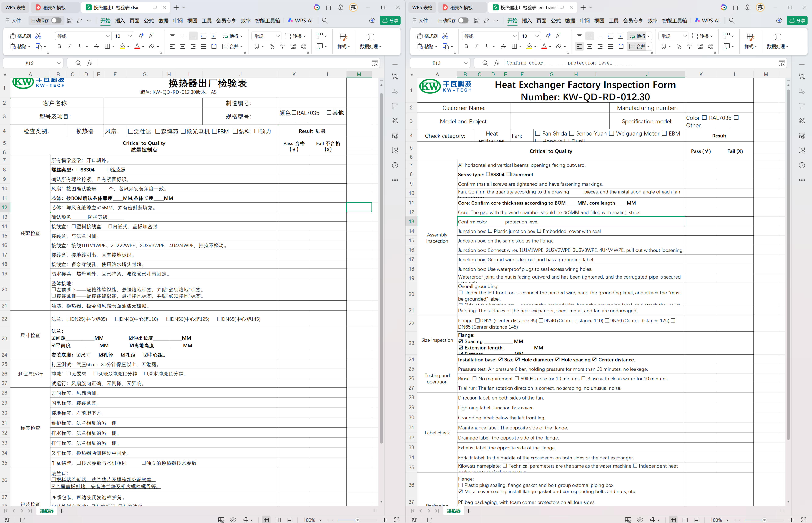This screenshot has width=812, height=523.
Task: Add a new sheet with + in right window
Action: (468, 511)
